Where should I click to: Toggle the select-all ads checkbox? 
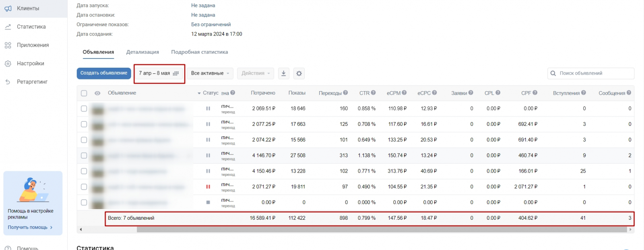pos(84,93)
